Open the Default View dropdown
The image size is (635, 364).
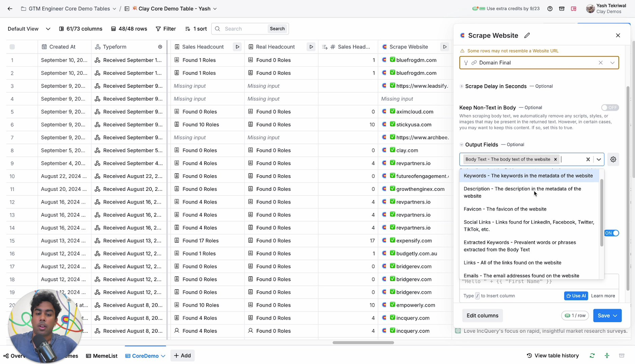pos(29,29)
